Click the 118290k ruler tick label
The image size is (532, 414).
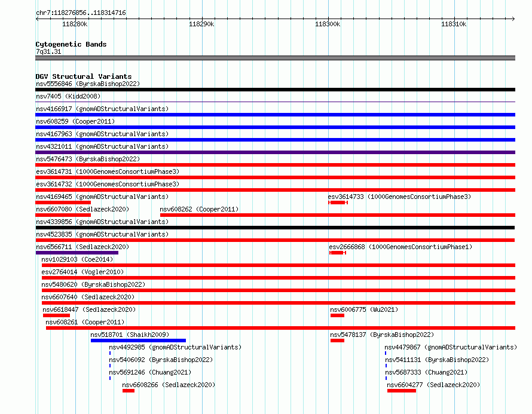[x=201, y=24]
